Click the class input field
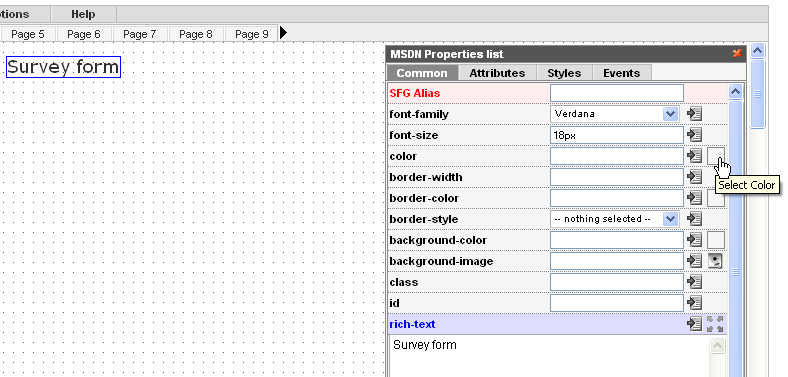This screenshot has height=377, width=788. pyautogui.click(x=617, y=282)
